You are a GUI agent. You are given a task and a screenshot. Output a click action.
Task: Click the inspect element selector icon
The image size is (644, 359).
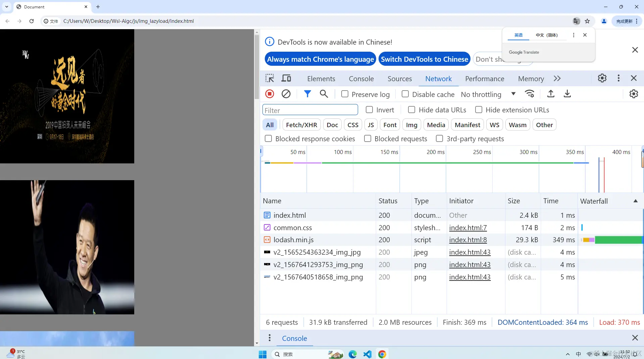point(269,78)
